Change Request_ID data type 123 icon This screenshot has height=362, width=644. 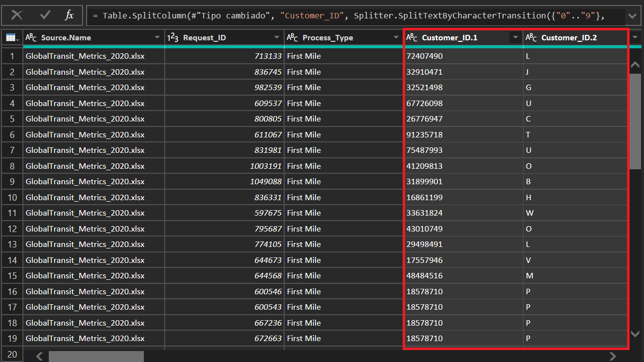coord(173,37)
